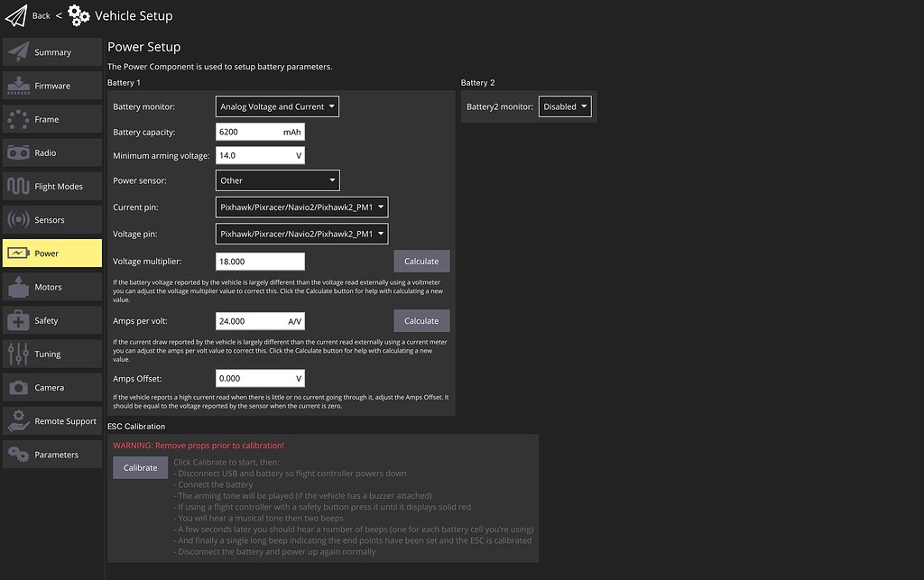
Task: Click the Vehicle Setup gears icon
Action: pyautogui.click(x=79, y=15)
